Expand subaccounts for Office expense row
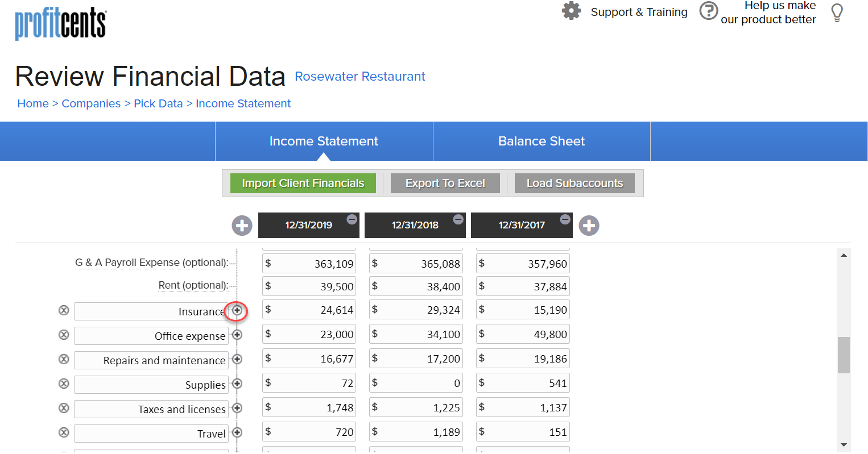Image resolution: width=868 pixels, height=454 pixels. point(237,335)
